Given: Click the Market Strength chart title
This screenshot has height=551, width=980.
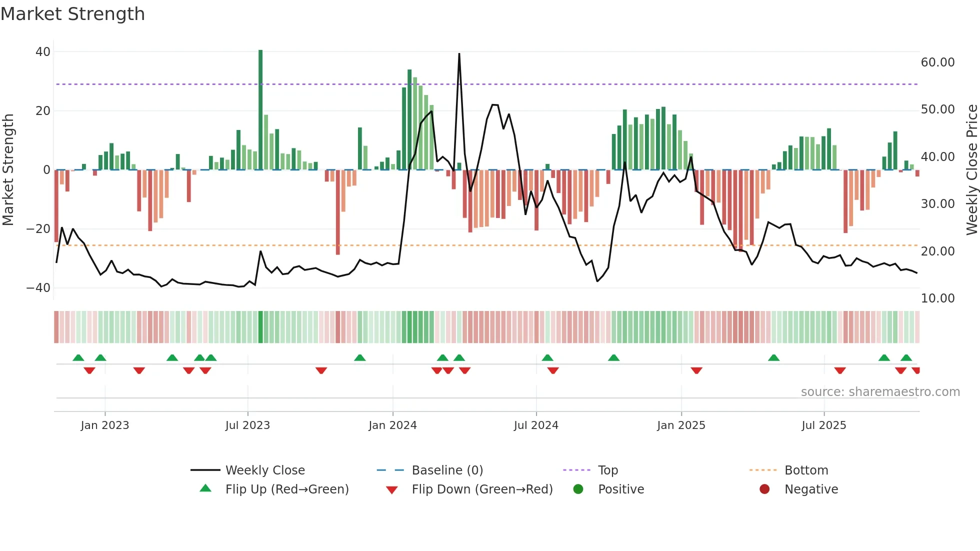Looking at the screenshot, I should coord(73,13).
